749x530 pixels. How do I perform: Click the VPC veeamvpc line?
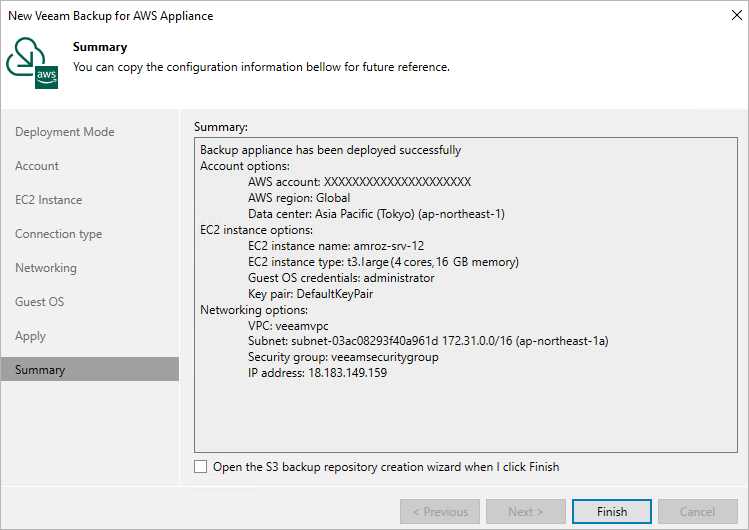point(288,326)
